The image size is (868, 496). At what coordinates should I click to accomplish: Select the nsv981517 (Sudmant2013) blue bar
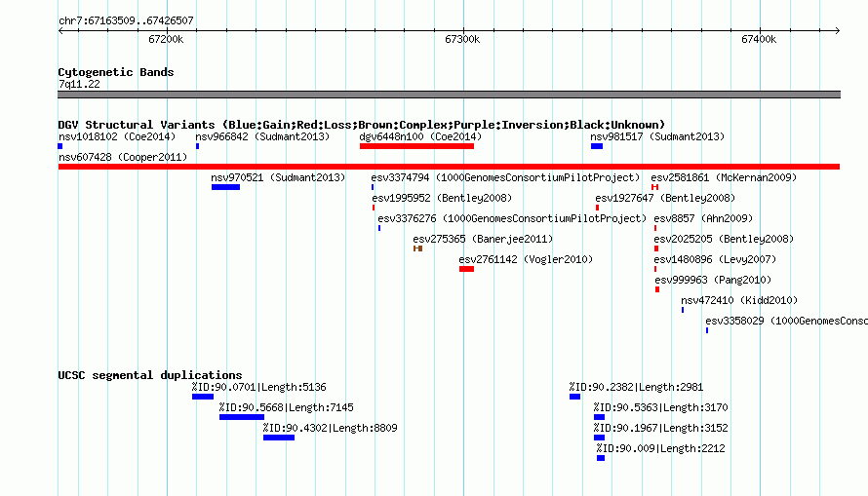[597, 146]
